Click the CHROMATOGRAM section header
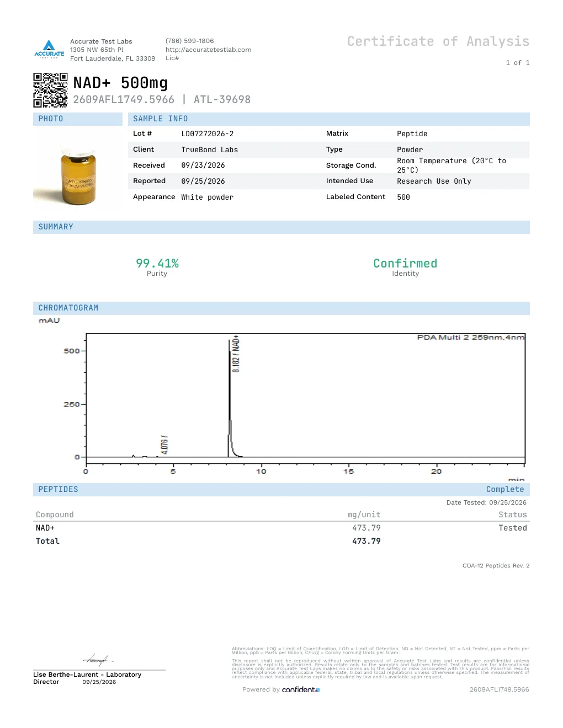Image resolution: width=563 pixels, height=728 pixels. click(x=281, y=308)
